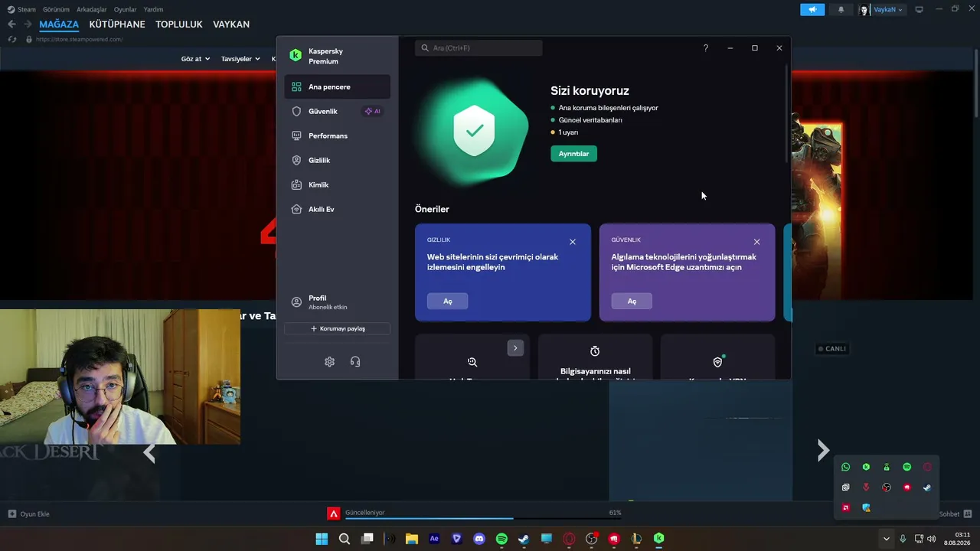Image resolution: width=980 pixels, height=551 pixels.
Task: Open the Kaspersky settings gear
Action: (329, 362)
